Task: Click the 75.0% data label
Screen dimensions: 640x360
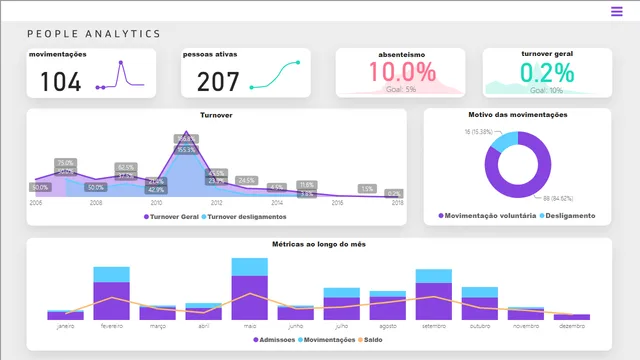Action: pyautogui.click(x=65, y=162)
